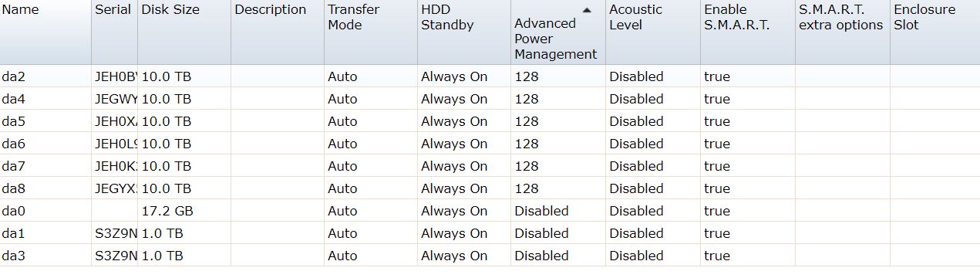Select the da3 disk row
The height and width of the screenshot is (278, 980).
[x=490, y=256]
